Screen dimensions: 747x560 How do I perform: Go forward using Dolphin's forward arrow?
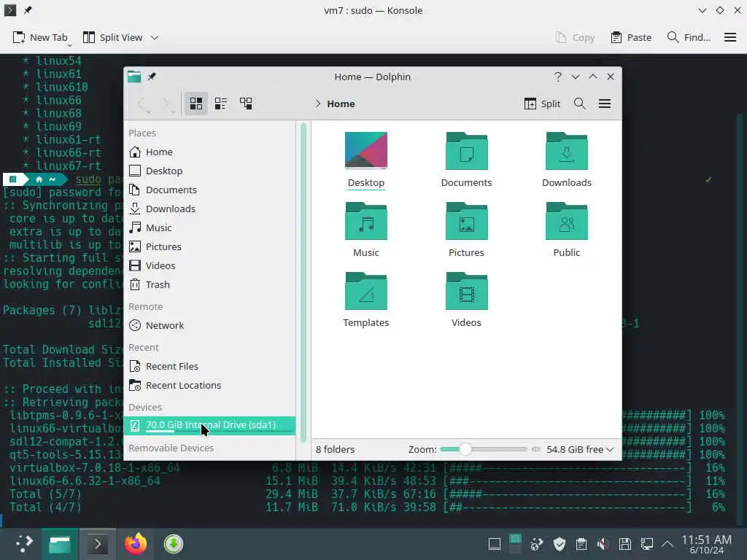tap(167, 104)
